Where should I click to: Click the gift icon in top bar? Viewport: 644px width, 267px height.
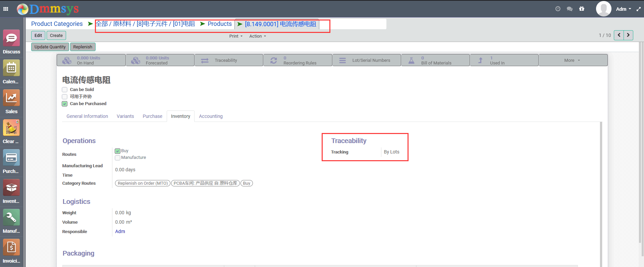point(582,9)
